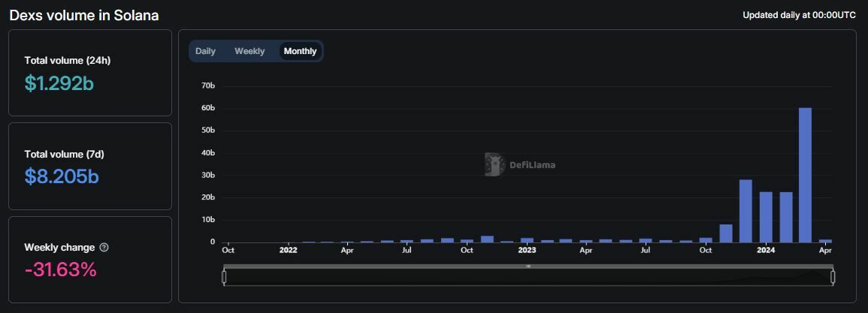
Task: Switch to the Daily view
Action: (205, 51)
